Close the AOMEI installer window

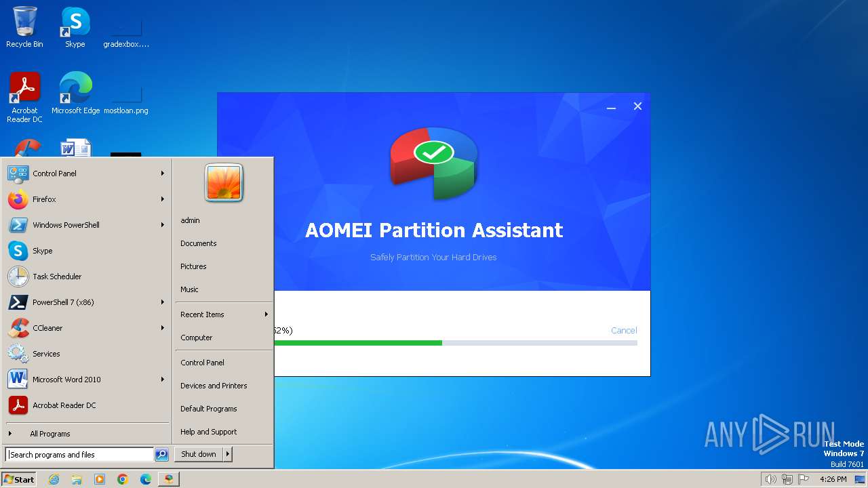[x=637, y=106]
